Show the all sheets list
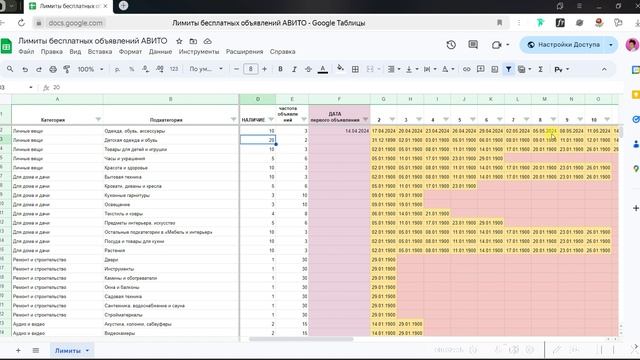Screen dimensions: 640x360 pos(36,350)
